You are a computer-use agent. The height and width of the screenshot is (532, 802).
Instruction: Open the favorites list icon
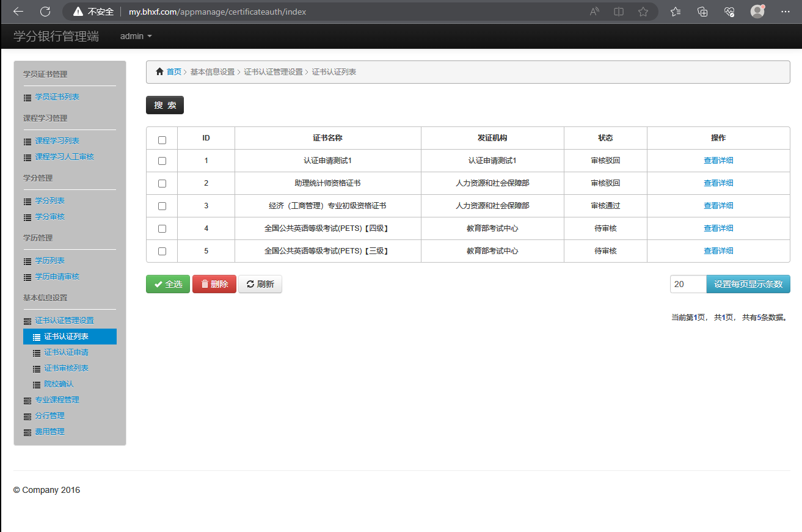pos(676,12)
